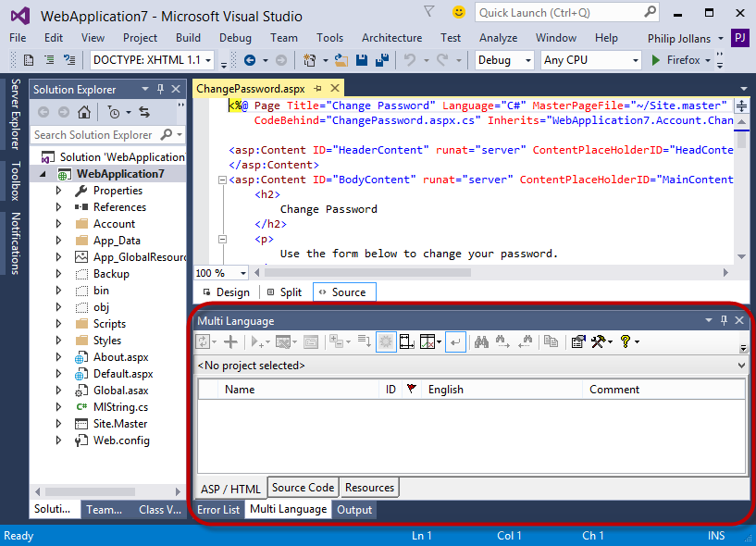Click the feedback smiley face icon
The width and height of the screenshot is (756, 546).
pyautogui.click(x=459, y=12)
